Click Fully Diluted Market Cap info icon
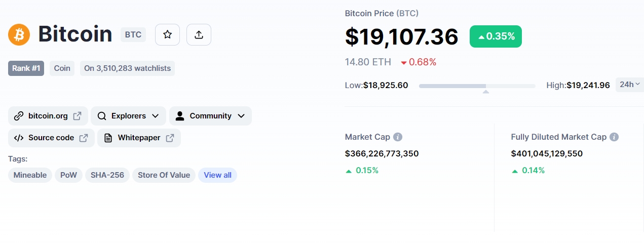This screenshot has height=243, width=644. [614, 137]
